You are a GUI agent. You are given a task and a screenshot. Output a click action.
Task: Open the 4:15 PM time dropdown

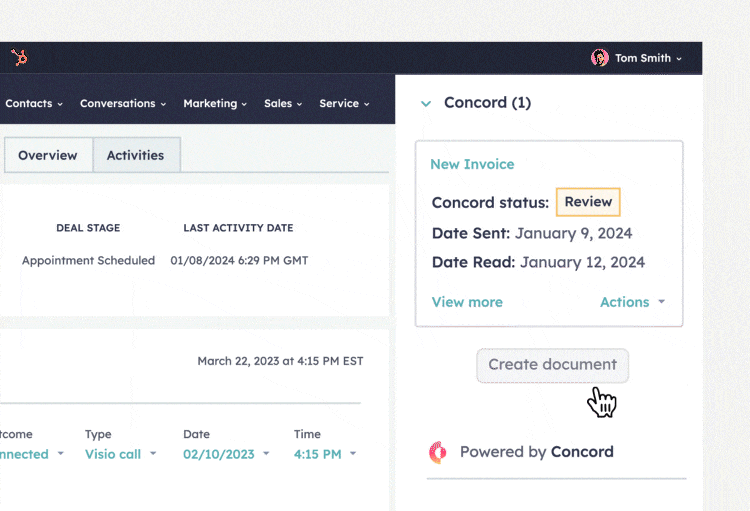tap(324, 454)
